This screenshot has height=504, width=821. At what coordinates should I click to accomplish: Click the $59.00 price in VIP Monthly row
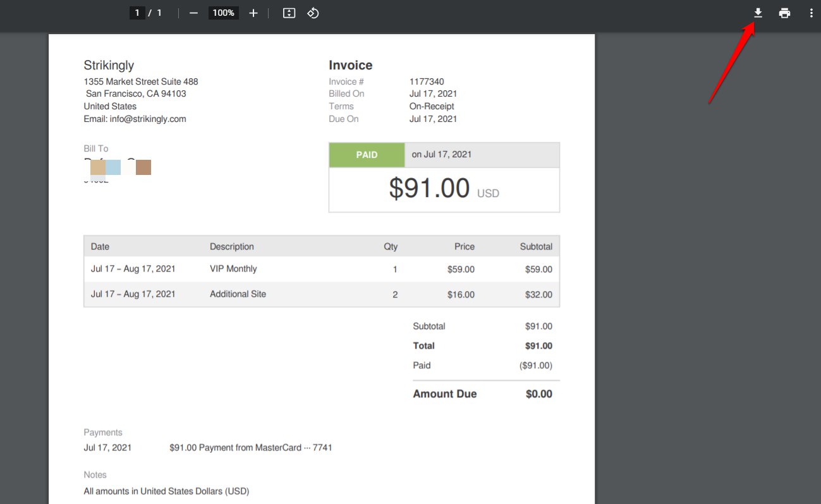point(461,269)
